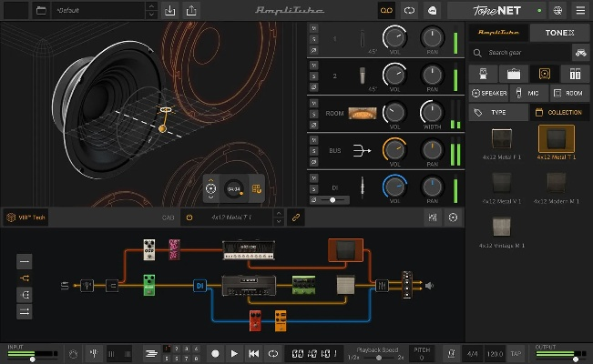Open the hamburger menu at top right
Image resolution: width=593 pixels, height=364 pixels.
580,11
